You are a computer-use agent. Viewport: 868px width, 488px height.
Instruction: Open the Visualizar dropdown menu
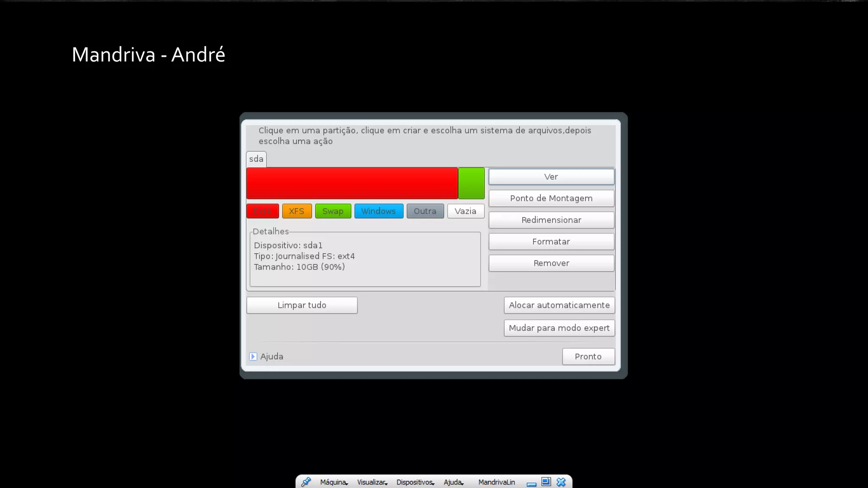[372, 482]
